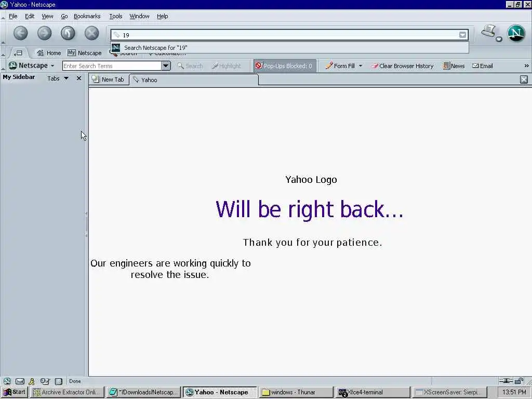Screen dimensions: 532x399
Task: Switch to Xfce4-terminal taskbar window
Action: pyautogui.click(x=373, y=392)
